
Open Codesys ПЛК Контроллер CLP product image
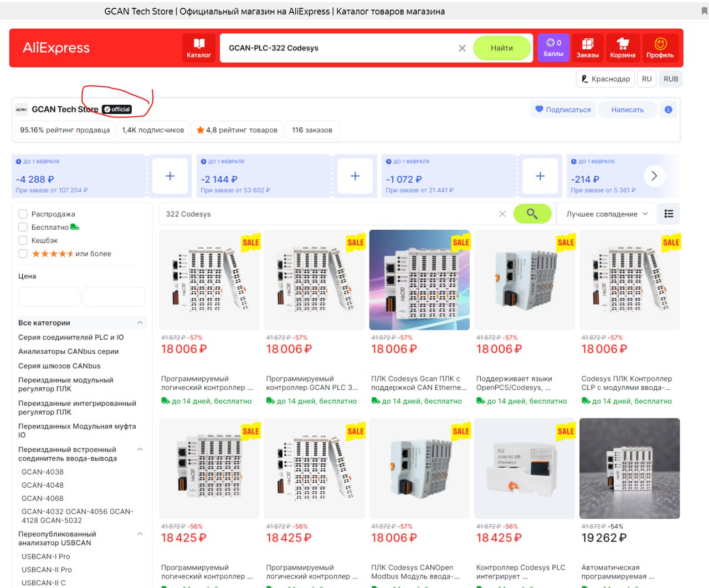click(630, 280)
